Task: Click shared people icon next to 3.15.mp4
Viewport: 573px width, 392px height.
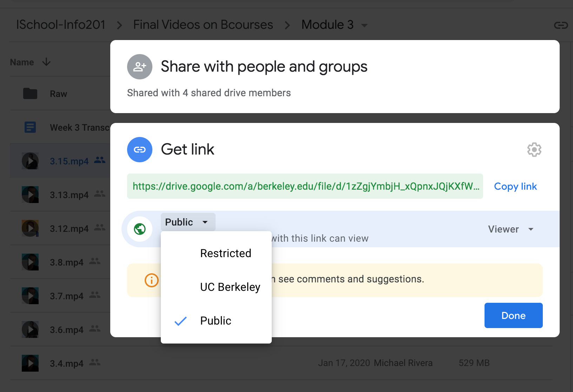Action: (100, 160)
